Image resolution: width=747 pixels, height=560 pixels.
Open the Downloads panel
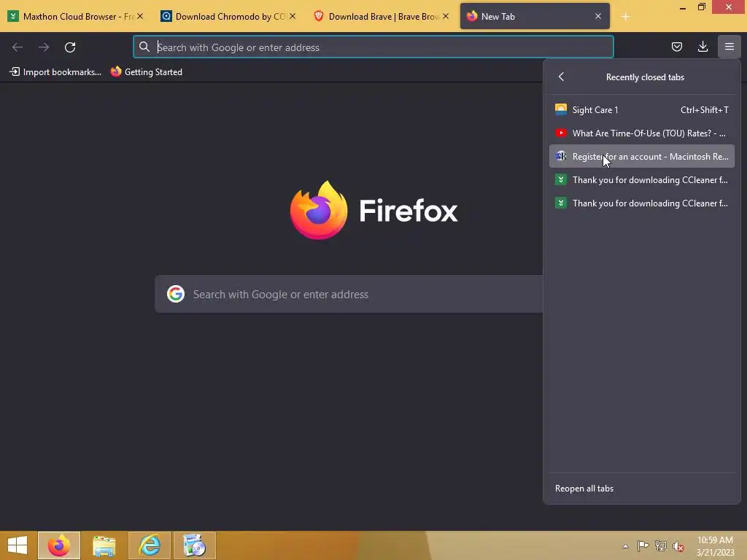pos(703,47)
